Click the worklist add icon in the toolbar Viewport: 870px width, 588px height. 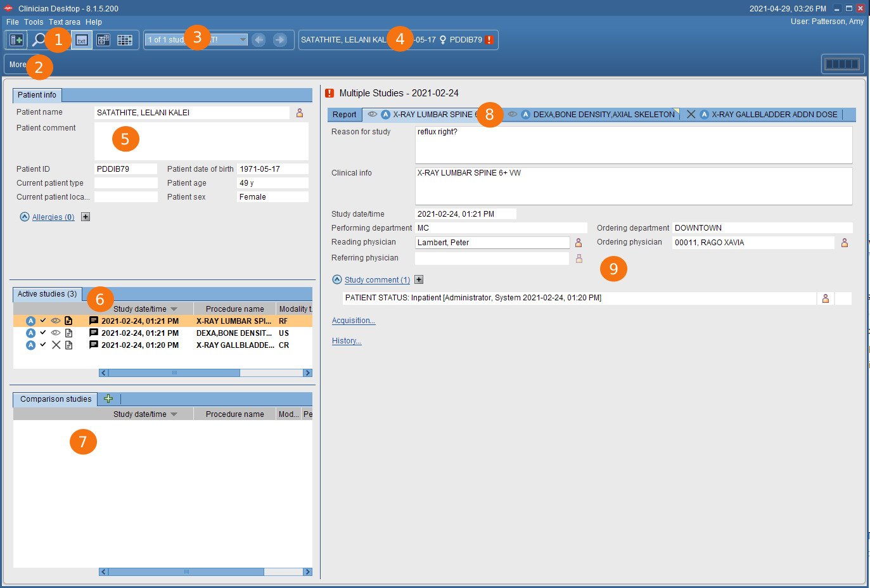(16, 40)
